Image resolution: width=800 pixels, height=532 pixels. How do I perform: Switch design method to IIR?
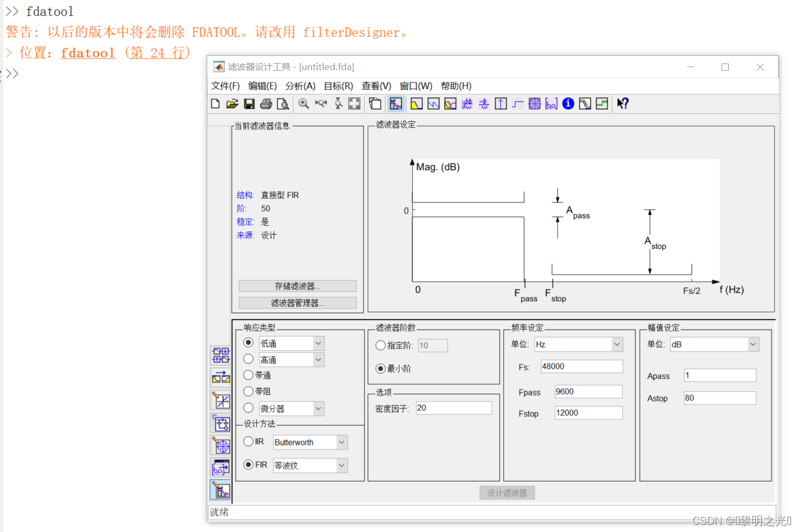tap(248, 442)
